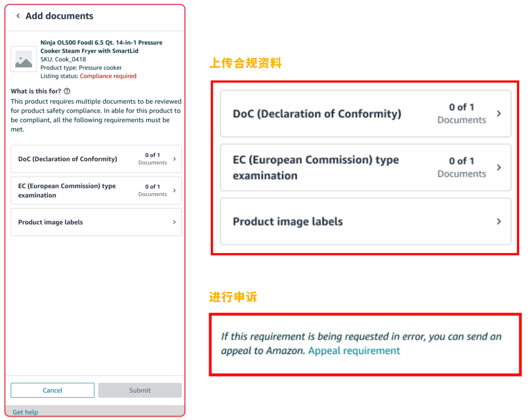
Task: Go back using the Add documents arrow
Action: click(18, 16)
